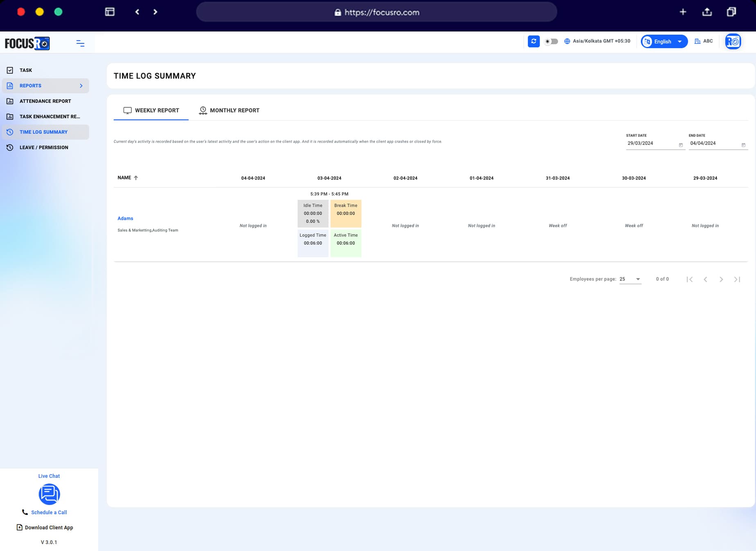756x551 pixels.
Task: Open employee Adams details link
Action: pos(125,218)
